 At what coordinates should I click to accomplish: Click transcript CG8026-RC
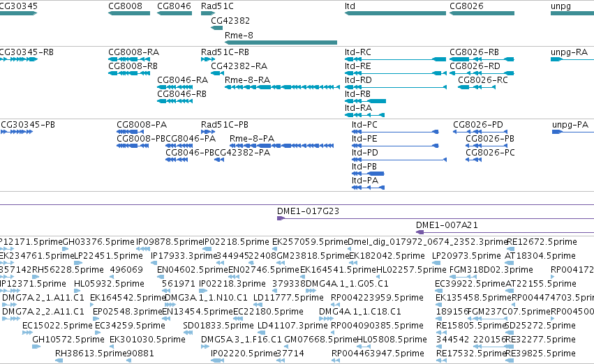point(477,87)
